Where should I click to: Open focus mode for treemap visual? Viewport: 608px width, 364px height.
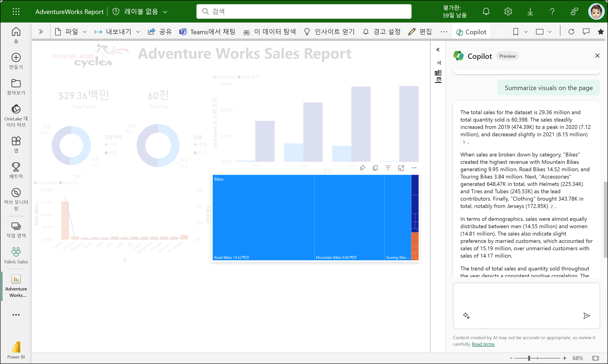(401, 168)
